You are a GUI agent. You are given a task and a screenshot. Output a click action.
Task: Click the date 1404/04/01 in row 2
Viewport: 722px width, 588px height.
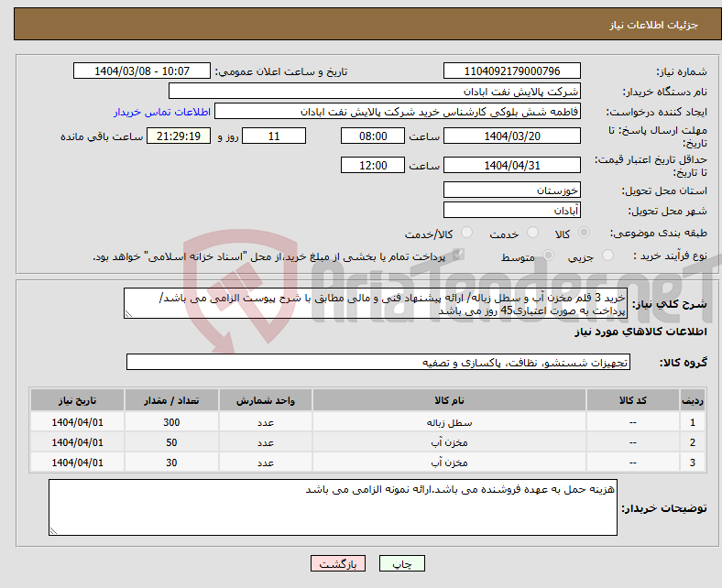(x=77, y=442)
